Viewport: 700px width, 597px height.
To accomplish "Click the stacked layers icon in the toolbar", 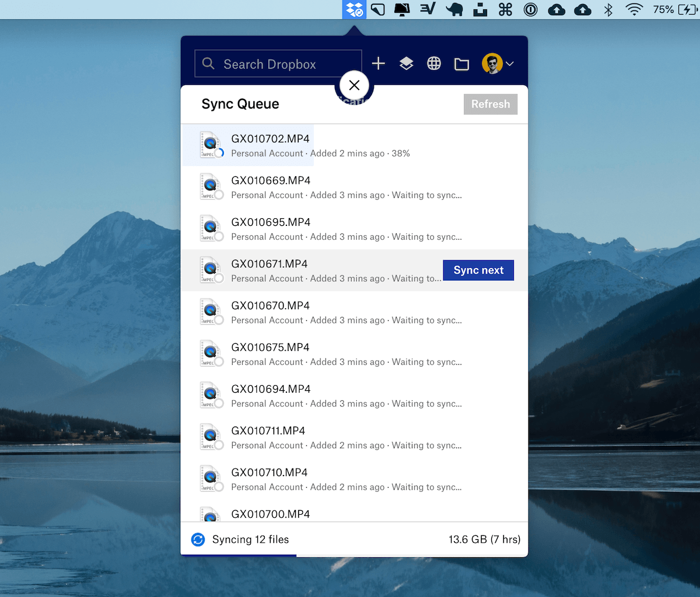I will point(406,64).
